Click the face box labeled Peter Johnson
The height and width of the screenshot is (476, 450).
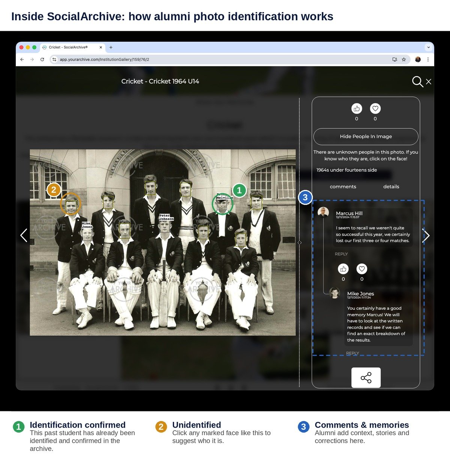click(x=165, y=226)
